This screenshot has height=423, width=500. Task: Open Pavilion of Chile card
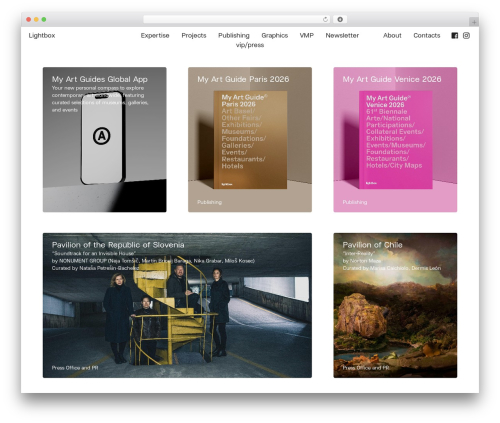point(395,305)
